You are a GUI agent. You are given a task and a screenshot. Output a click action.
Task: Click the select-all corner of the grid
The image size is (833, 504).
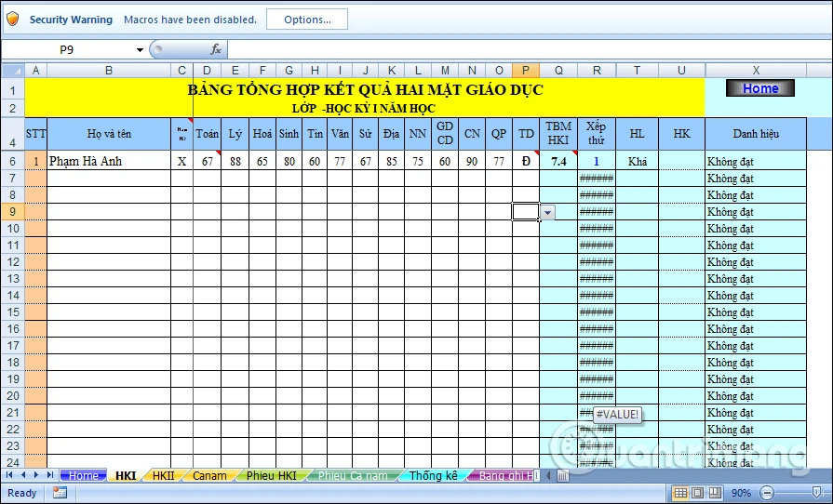tap(13, 70)
